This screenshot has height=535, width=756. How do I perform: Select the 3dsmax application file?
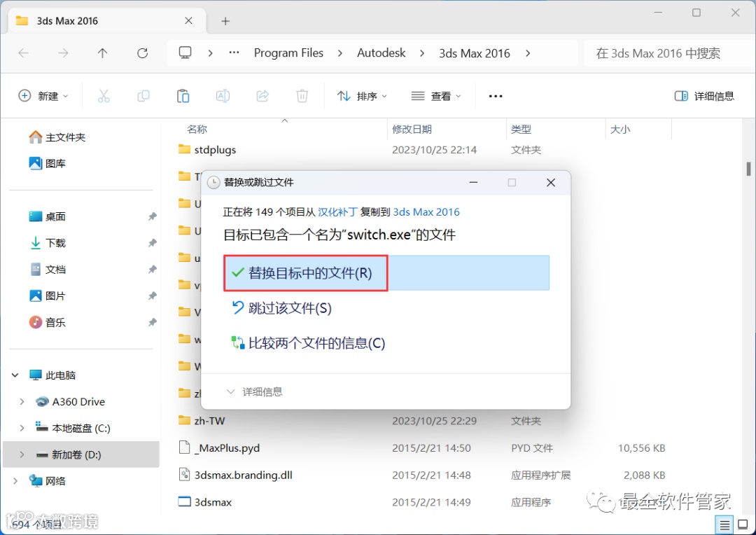205,502
